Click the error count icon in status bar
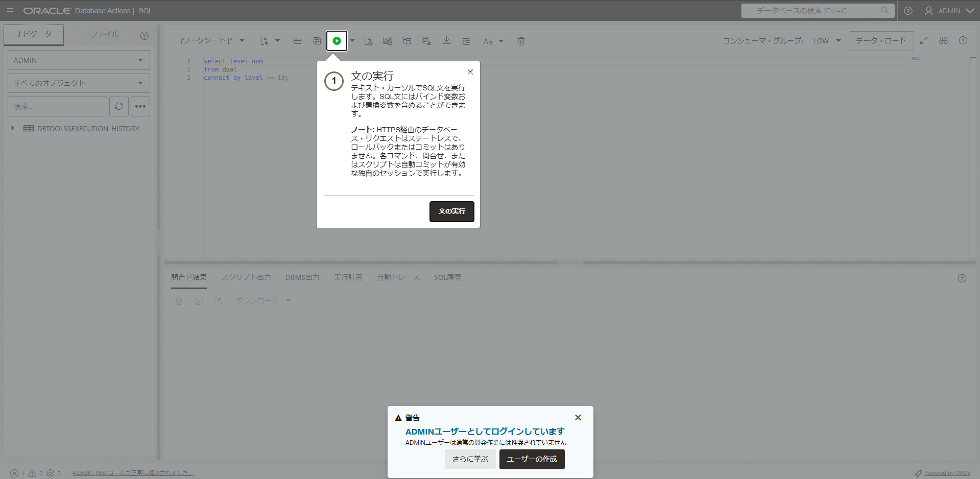The width and height of the screenshot is (980, 479). [x=14, y=473]
